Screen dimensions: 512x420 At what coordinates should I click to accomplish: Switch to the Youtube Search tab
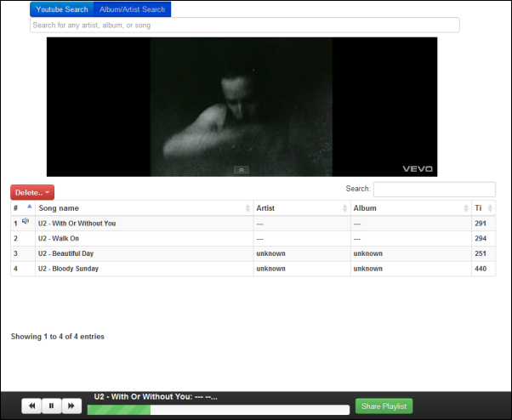point(62,9)
